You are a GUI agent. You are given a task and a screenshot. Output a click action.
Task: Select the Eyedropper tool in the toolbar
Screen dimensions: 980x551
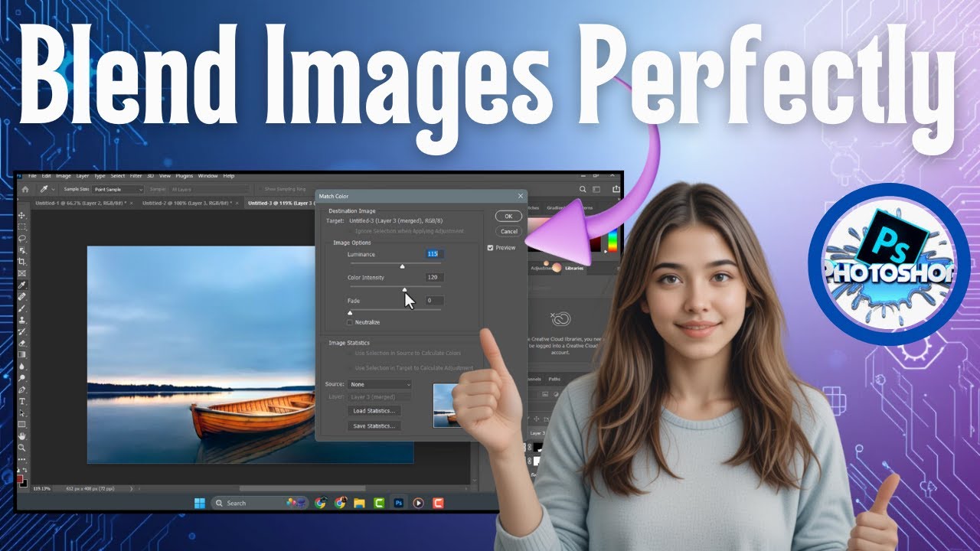[22, 285]
